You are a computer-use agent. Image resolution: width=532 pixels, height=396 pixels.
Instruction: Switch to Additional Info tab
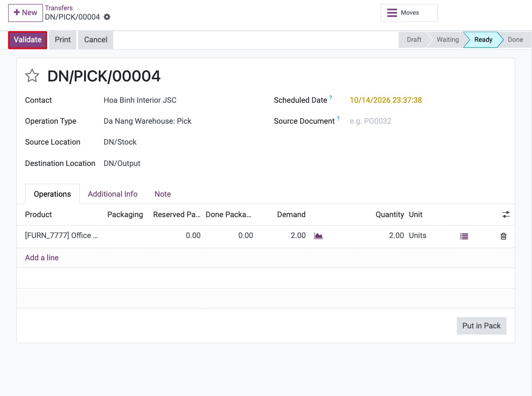pos(113,194)
